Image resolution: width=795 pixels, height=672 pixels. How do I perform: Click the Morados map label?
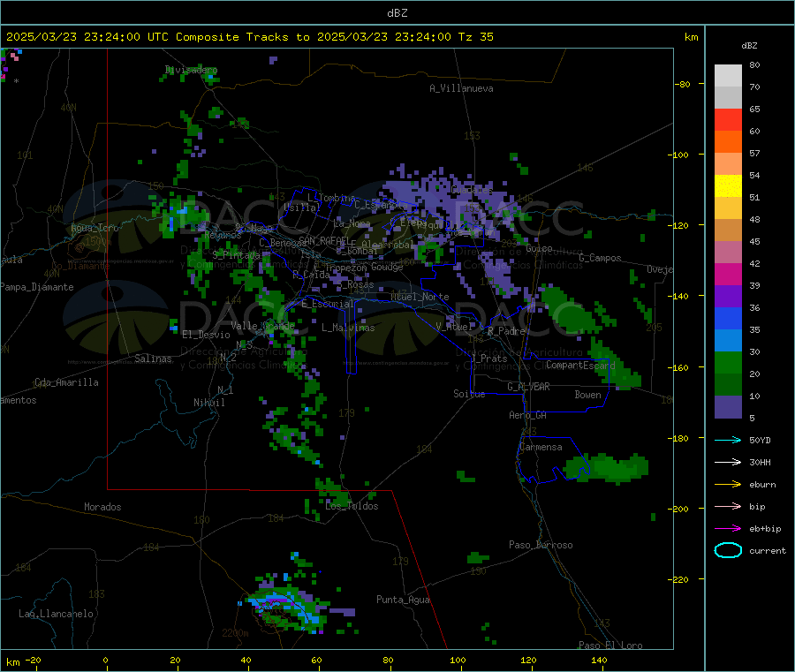pyautogui.click(x=102, y=507)
